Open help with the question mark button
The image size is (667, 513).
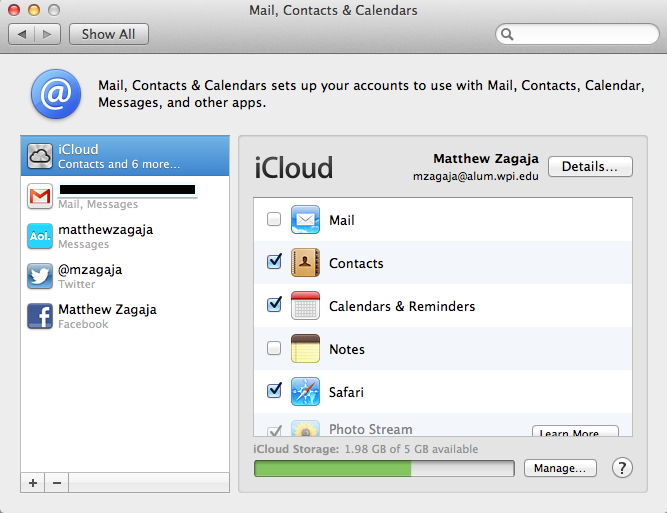coord(622,468)
